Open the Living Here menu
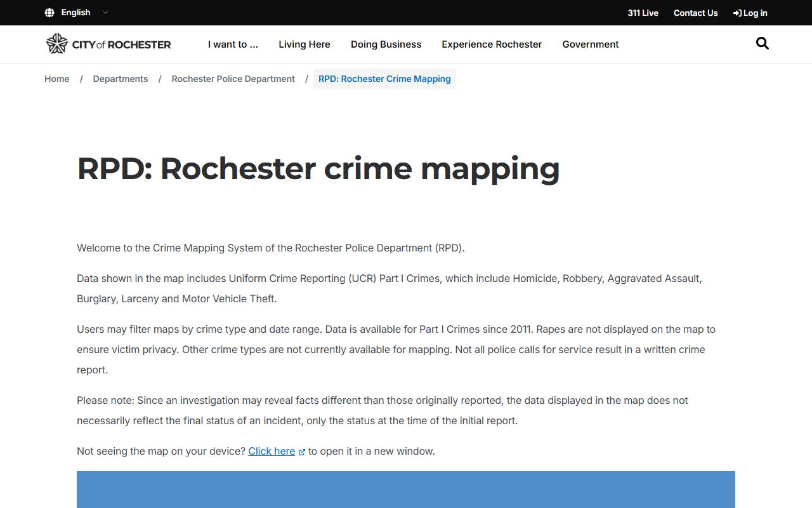 tap(304, 44)
